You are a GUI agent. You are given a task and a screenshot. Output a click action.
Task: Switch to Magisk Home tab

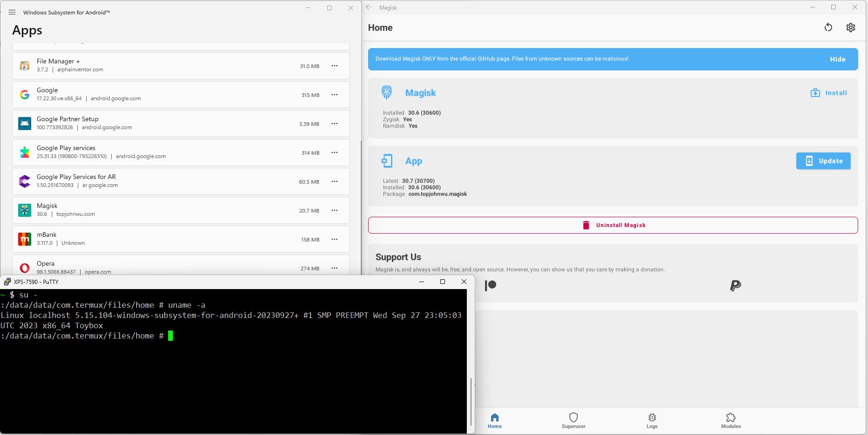[495, 421]
